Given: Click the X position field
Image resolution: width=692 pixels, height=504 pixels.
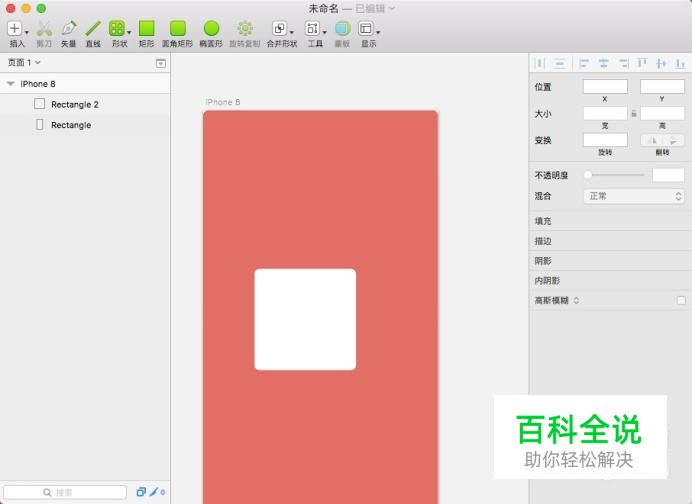Looking at the screenshot, I should [605, 87].
